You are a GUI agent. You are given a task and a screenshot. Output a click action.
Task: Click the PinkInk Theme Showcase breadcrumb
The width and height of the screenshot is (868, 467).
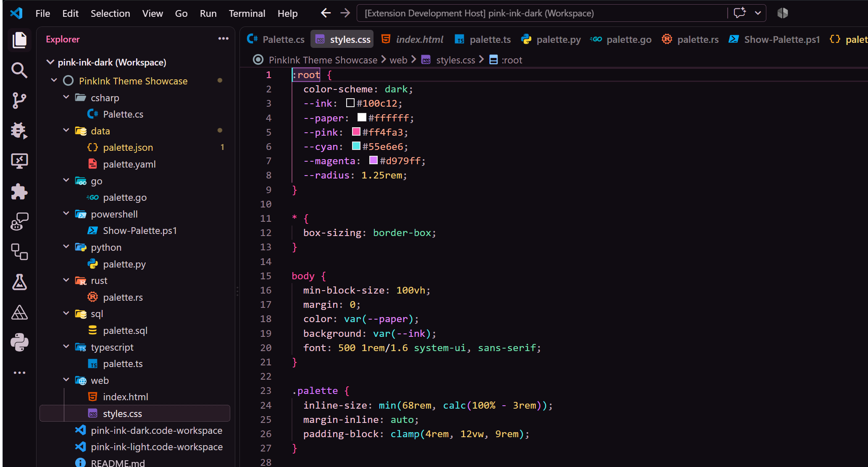point(323,60)
